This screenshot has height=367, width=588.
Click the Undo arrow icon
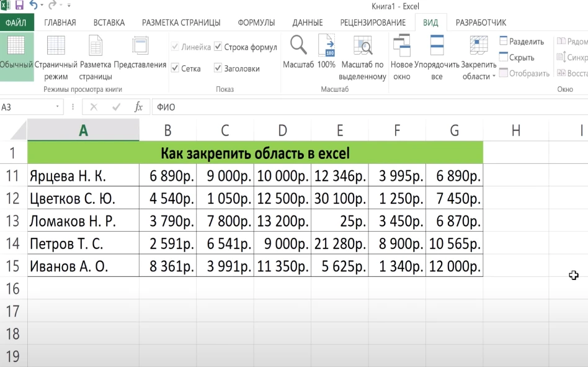tap(33, 6)
